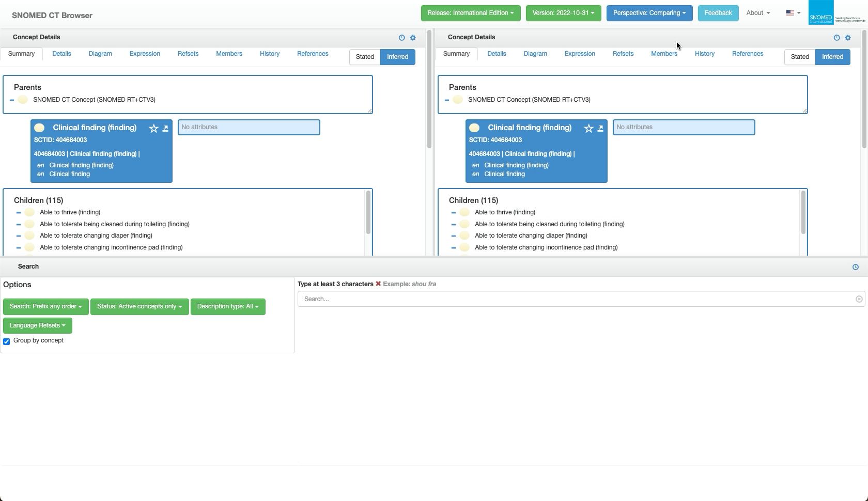Open left panel History tab

pyautogui.click(x=270, y=54)
